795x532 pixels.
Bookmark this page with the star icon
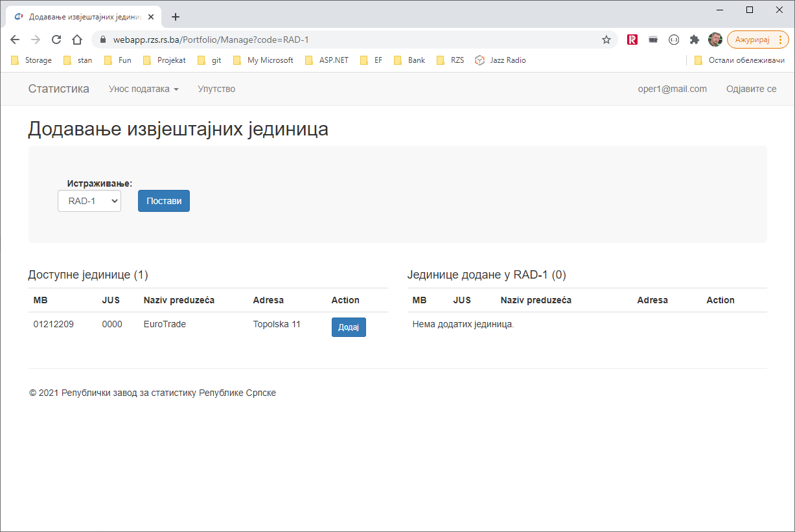point(606,40)
